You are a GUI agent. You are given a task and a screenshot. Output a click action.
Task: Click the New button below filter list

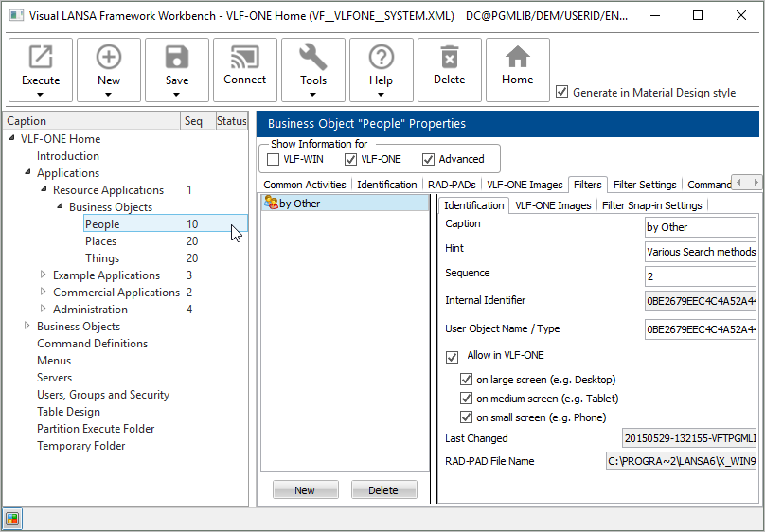(x=305, y=490)
